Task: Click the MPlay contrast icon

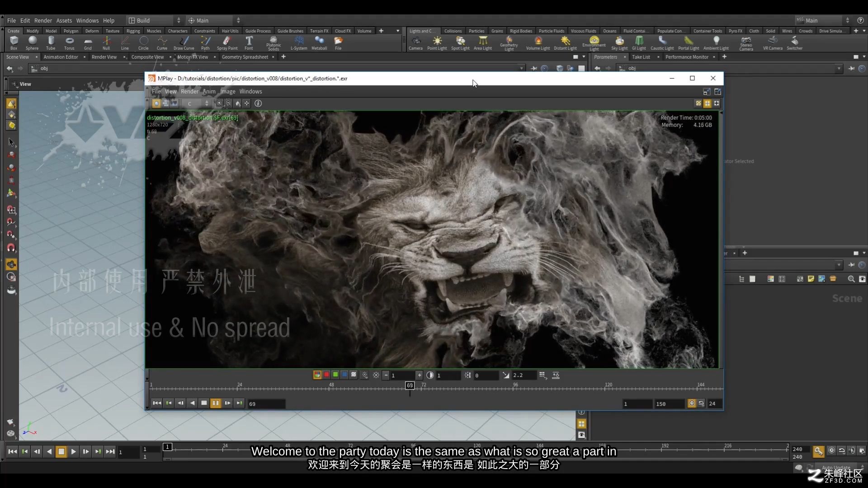Action: [x=430, y=375]
